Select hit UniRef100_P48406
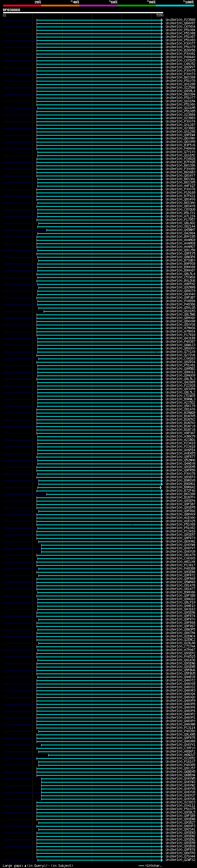This screenshot has height=868, width=197. pyautogui.click(x=180, y=149)
